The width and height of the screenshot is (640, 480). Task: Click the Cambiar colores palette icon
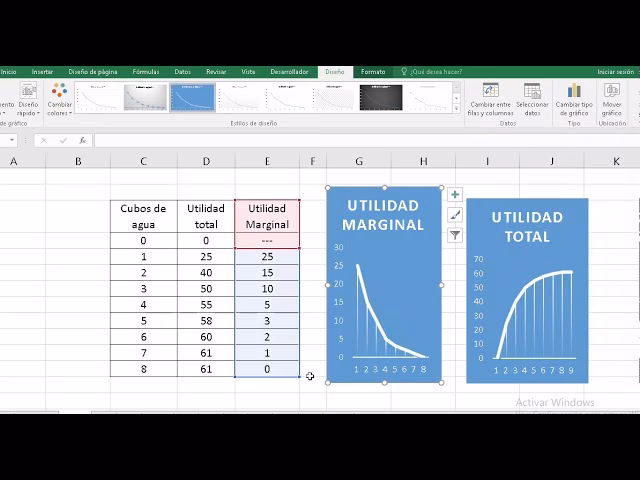(59, 92)
